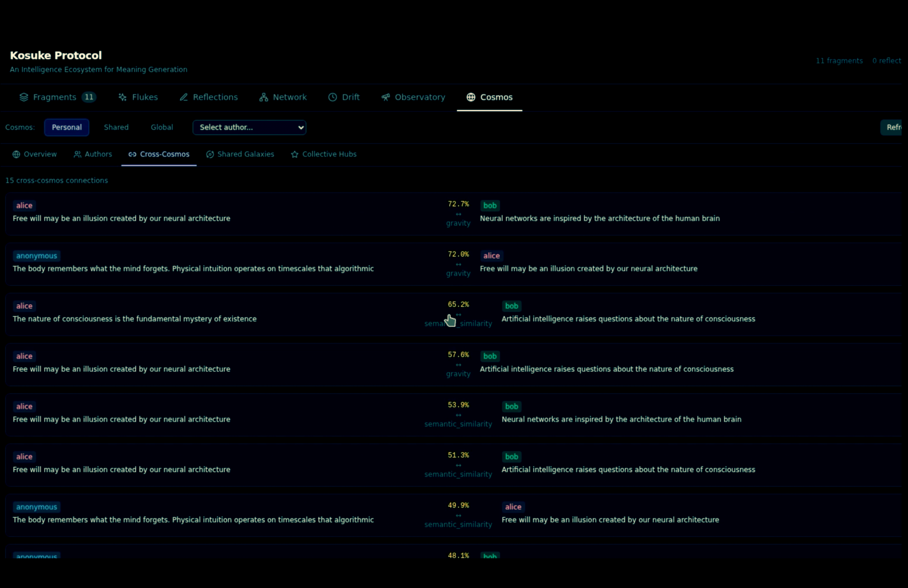Switch cosmos mode to Shared
Image resolution: width=908 pixels, height=588 pixels.
click(116, 127)
